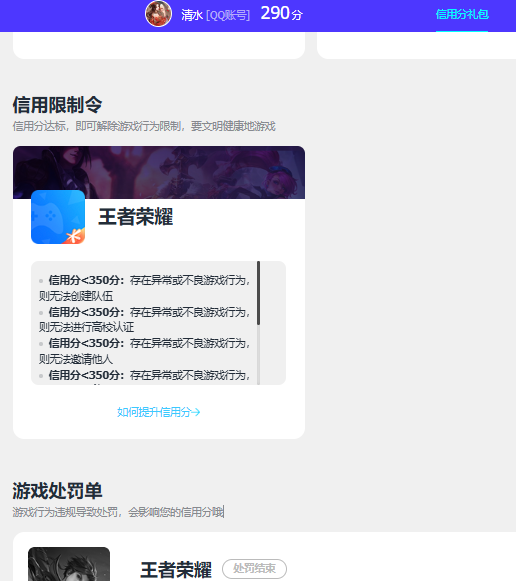
Task: Click the subtitle text starting 信用分达标
Action: click(x=144, y=126)
